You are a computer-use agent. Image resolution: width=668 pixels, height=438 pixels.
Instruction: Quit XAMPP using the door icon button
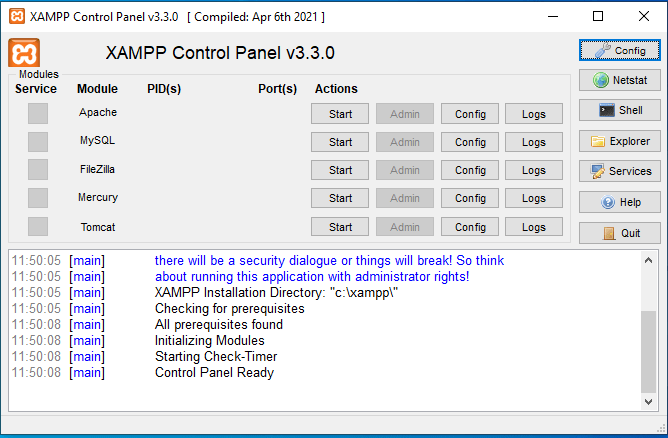[x=619, y=233]
